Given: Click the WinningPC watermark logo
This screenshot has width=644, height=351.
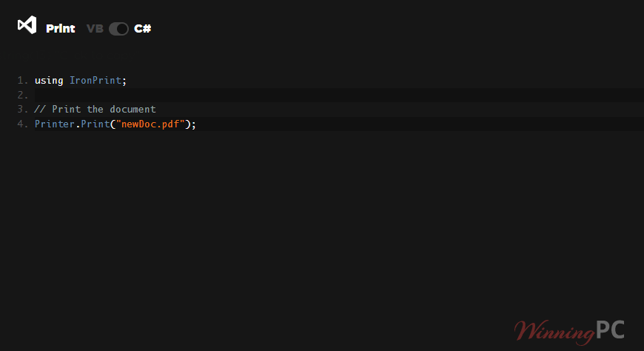Looking at the screenshot, I should [x=569, y=332].
